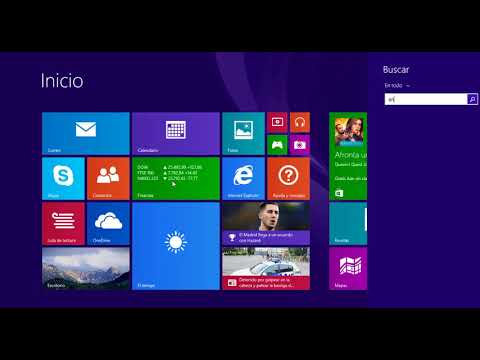Launch the red Video tile
This screenshot has width=480, height=360.
point(277,122)
